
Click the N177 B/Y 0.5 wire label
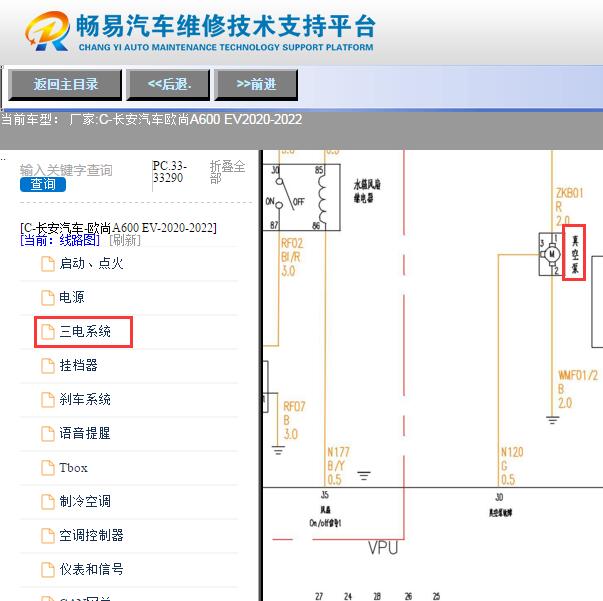pyautogui.click(x=338, y=466)
